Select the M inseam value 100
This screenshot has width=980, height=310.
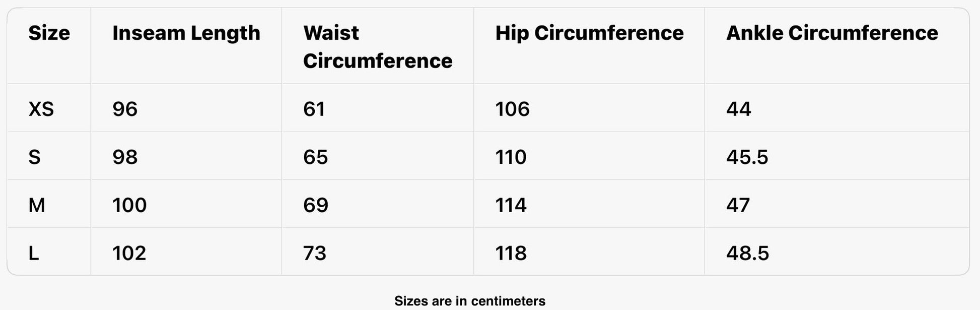coord(129,205)
